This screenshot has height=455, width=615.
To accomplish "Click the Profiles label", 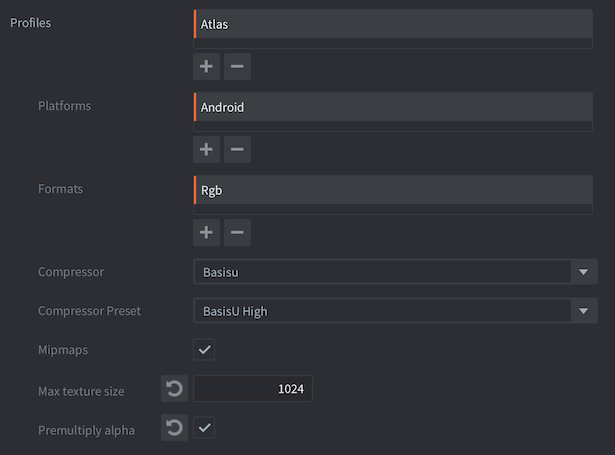I will click(x=30, y=22).
